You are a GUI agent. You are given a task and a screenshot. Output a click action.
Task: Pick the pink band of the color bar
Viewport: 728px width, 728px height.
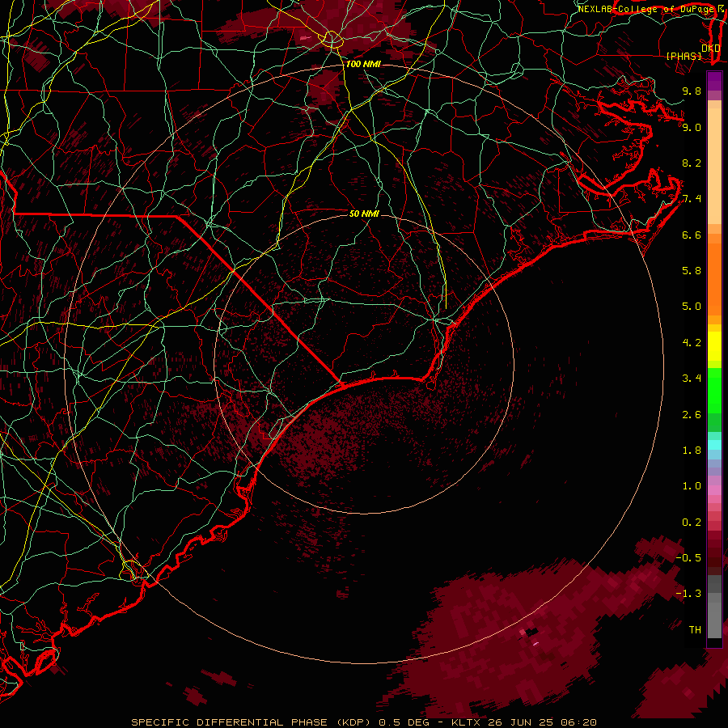coord(714,490)
